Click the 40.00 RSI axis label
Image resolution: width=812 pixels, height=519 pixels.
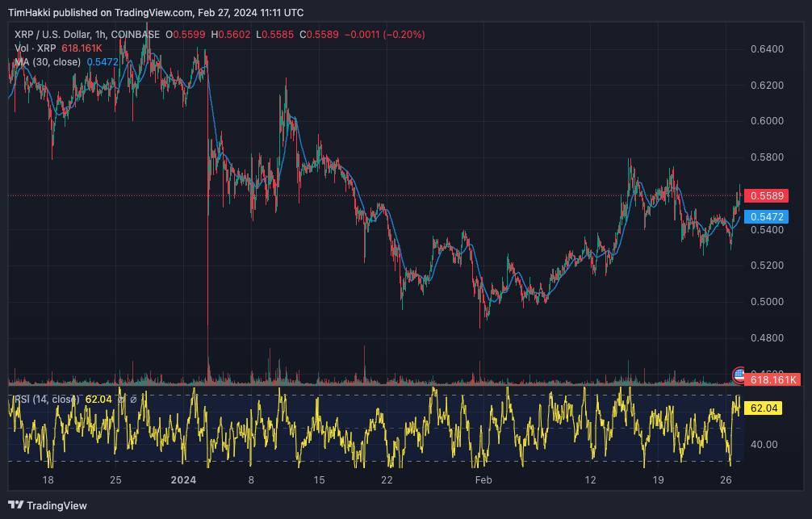click(764, 445)
